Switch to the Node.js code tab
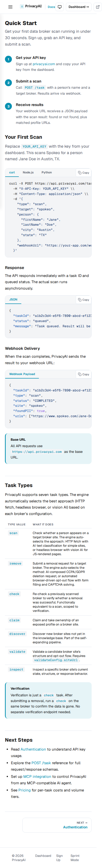The width and height of the screenshot is (102, 868). coord(28,172)
